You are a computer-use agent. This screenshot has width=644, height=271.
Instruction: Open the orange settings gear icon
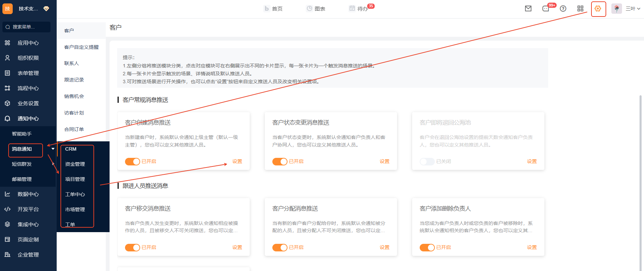pos(598,9)
